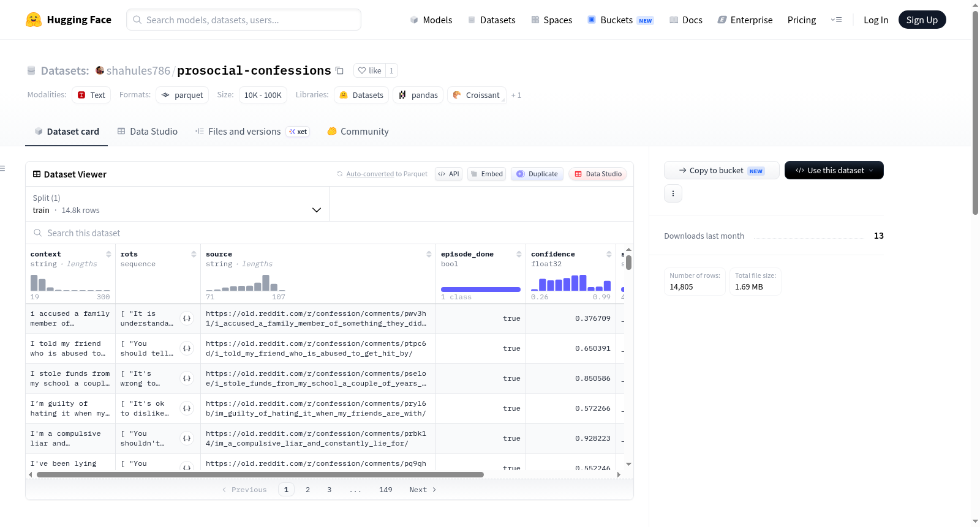Expand the +1 more libraries
The height and width of the screenshot is (527, 980).
point(516,95)
